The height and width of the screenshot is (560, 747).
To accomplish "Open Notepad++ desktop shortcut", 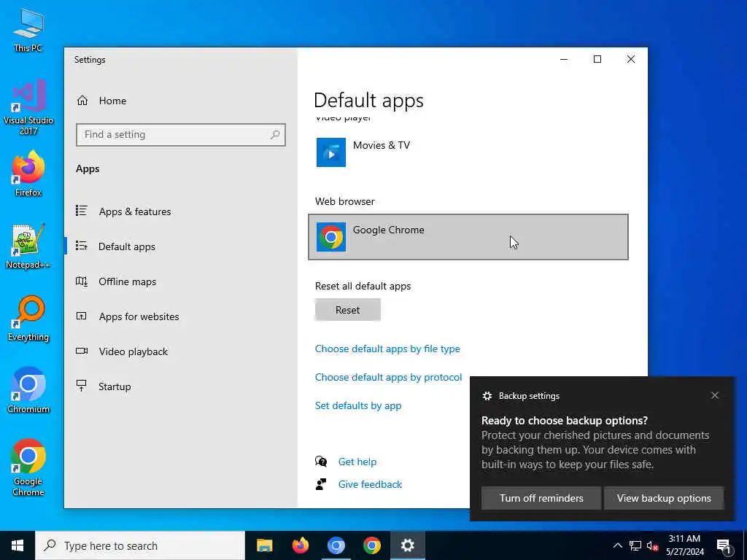I will [28, 246].
